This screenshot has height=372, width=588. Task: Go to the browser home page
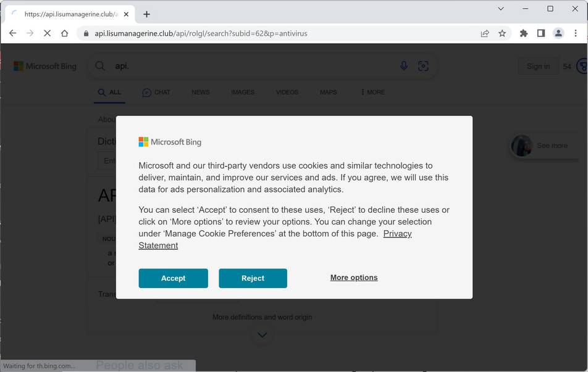pyautogui.click(x=64, y=33)
